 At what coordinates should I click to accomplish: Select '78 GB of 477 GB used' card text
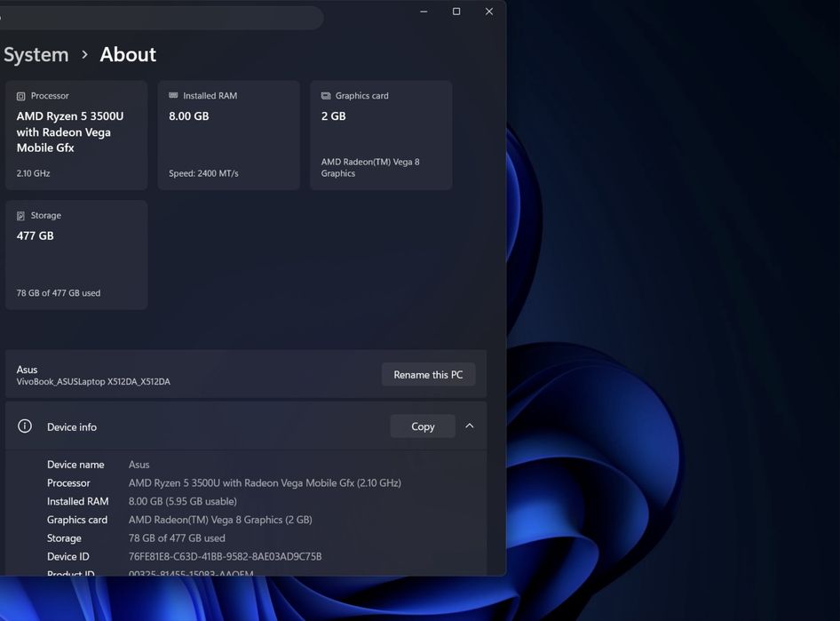coord(59,293)
